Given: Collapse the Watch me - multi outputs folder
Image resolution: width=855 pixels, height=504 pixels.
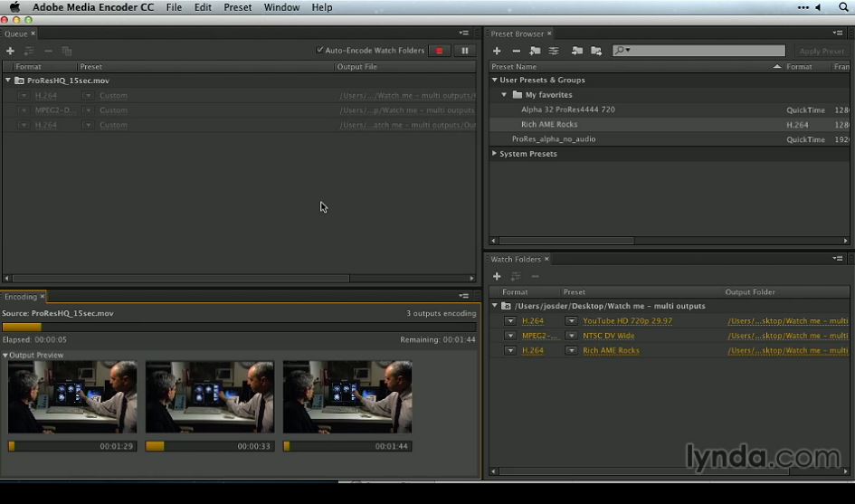Looking at the screenshot, I should 495,306.
